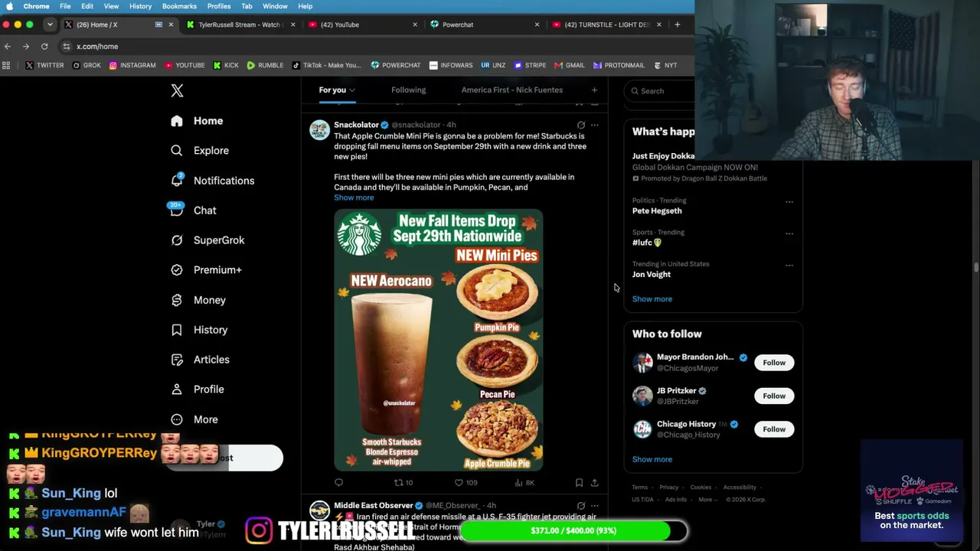
Task: Open a new Chrome tab
Action: [x=677, y=24]
